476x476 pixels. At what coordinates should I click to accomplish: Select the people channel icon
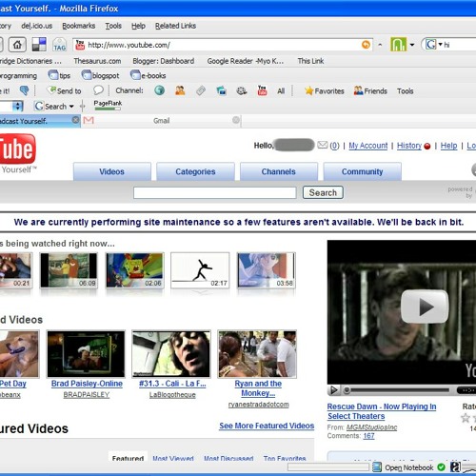click(180, 90)
